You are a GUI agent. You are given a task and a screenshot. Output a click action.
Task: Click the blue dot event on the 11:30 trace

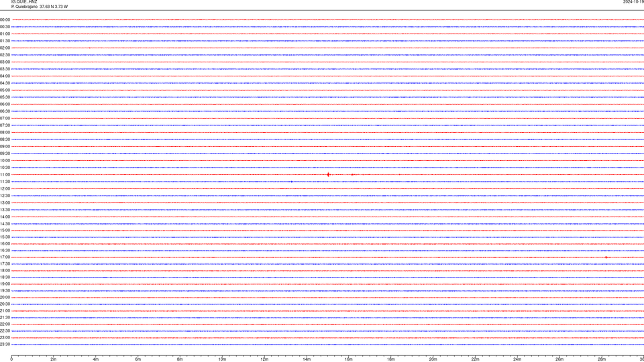point(292,182)
